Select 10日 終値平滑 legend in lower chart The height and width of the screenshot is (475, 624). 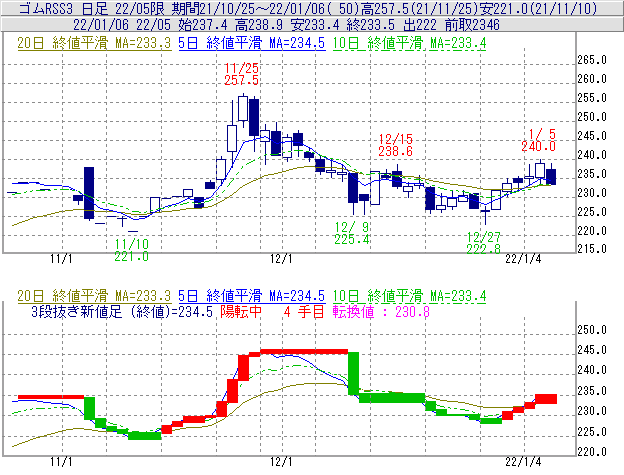pyautogui.click(x=409, y=296)
